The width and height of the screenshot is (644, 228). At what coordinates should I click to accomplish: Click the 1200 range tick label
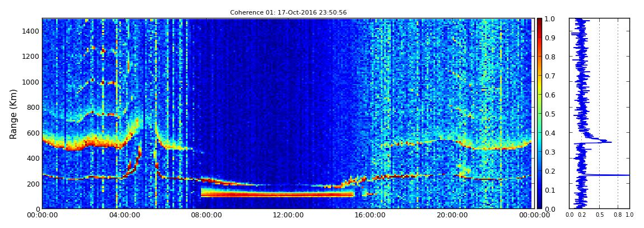point(31,56)
